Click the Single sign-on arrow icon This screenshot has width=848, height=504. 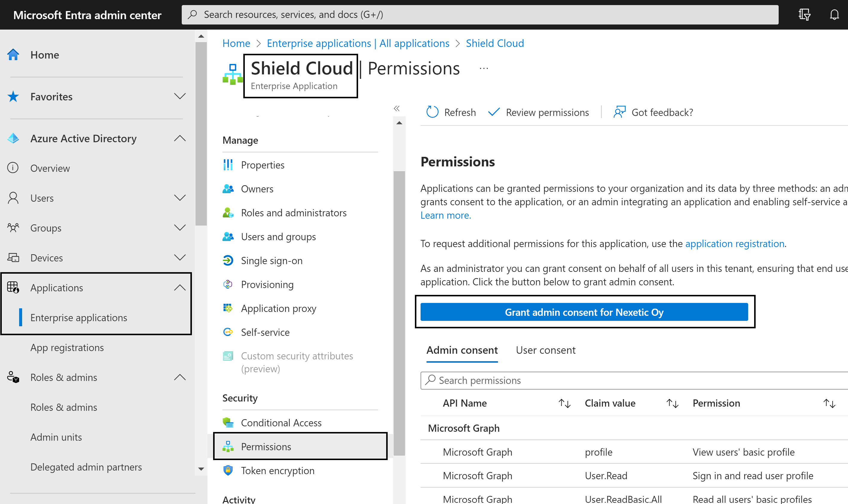point(228,261)
